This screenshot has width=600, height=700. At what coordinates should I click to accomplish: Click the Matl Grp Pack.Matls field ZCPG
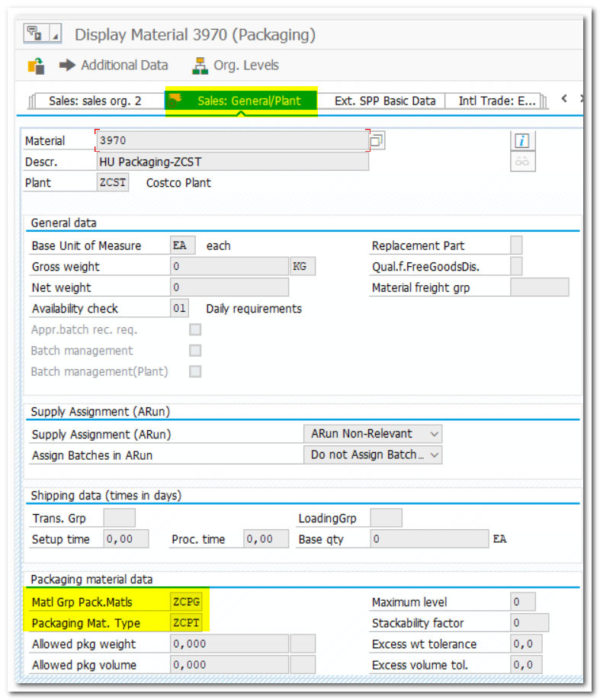click(187, 602)
